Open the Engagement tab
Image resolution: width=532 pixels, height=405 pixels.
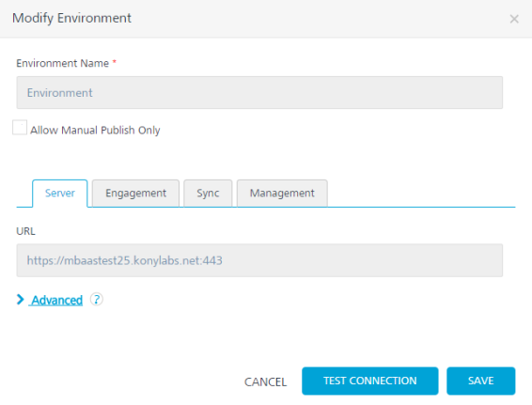pos(135,194)
